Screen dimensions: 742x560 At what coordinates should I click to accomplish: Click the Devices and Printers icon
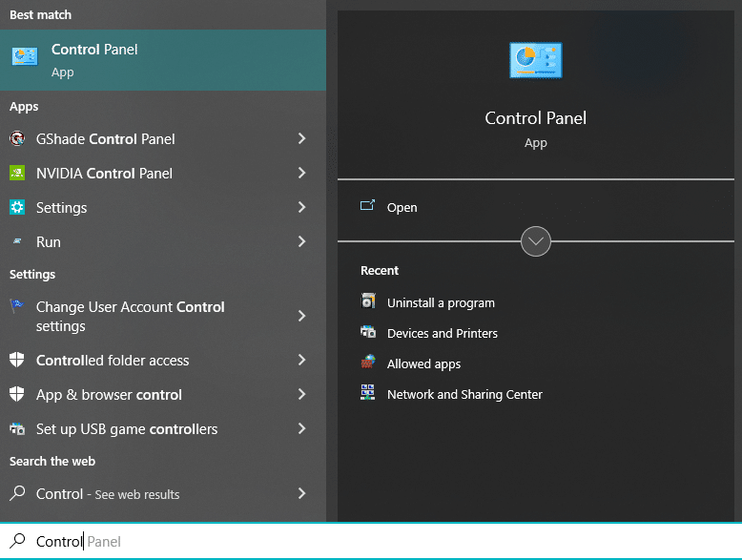tap(368, 332)
